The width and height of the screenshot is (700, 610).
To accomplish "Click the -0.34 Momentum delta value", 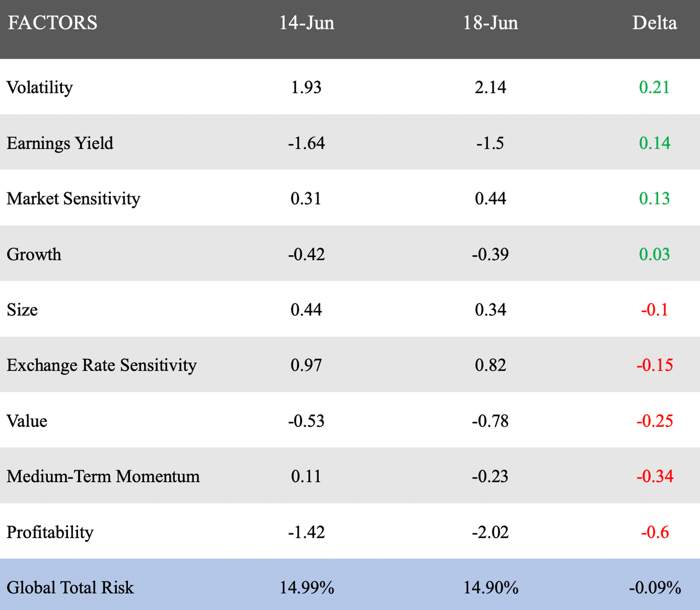I will point(654,476).
